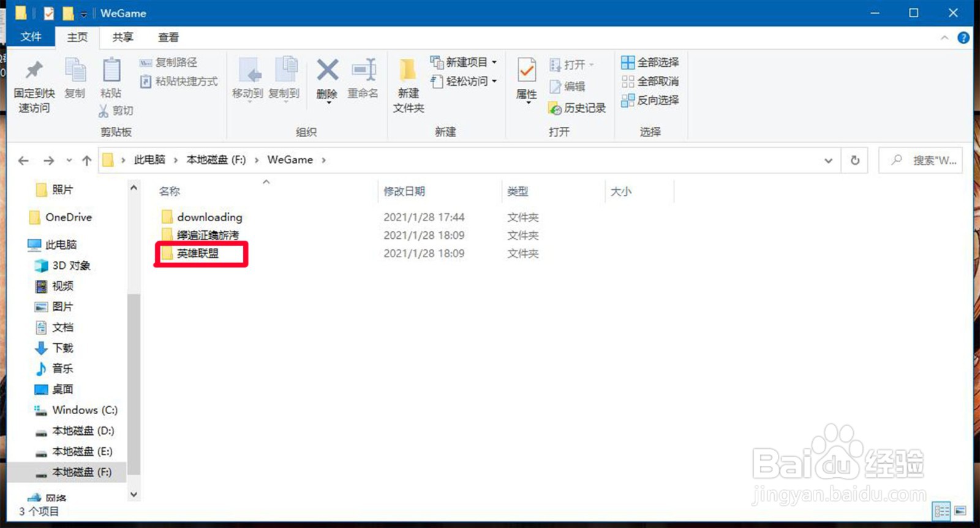The height and width of the screenshot is (528, 980).
Task: Click 本地磁盘 (F:) in breadcrumb
Action: pyautogui.click(x=216, y=160)
